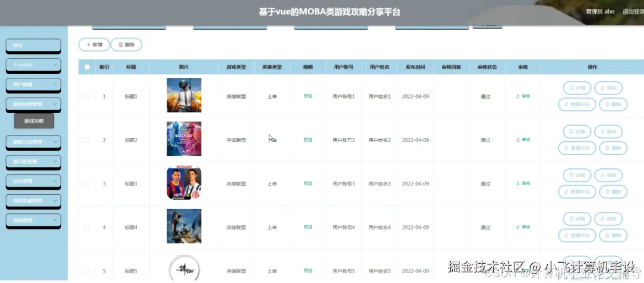Click 修改 edit button for row 标题1

pyautogui.click(x=608, y=88)
